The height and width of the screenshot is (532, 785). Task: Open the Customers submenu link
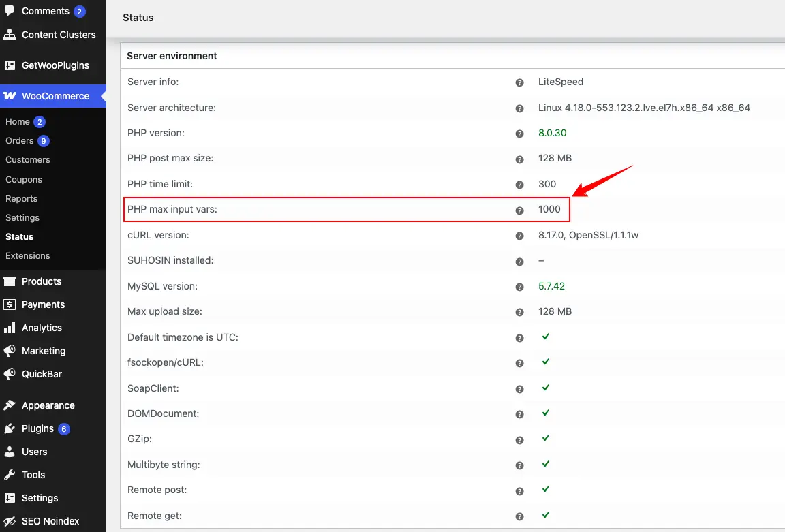pyautogui.click(x=27, y=159)
